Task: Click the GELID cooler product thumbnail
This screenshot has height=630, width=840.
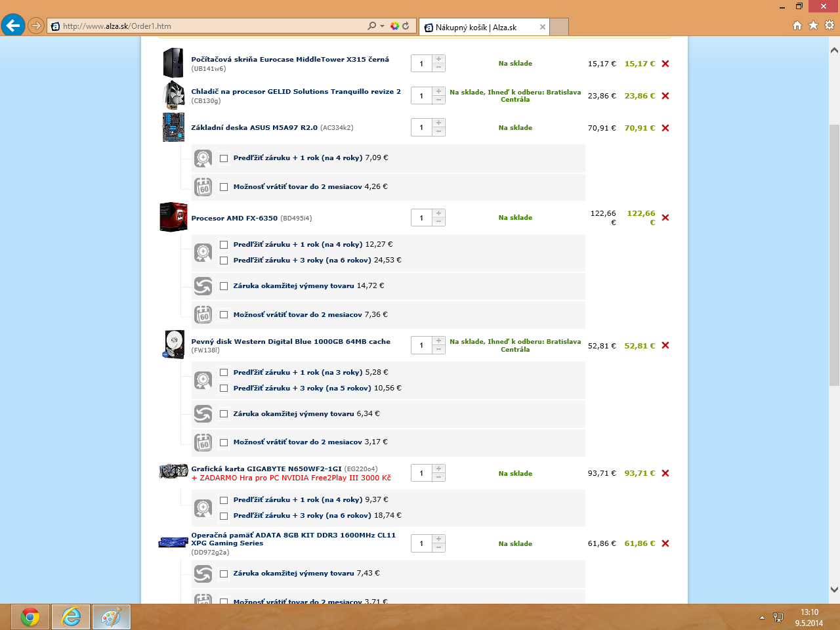Action: point(173,95)
